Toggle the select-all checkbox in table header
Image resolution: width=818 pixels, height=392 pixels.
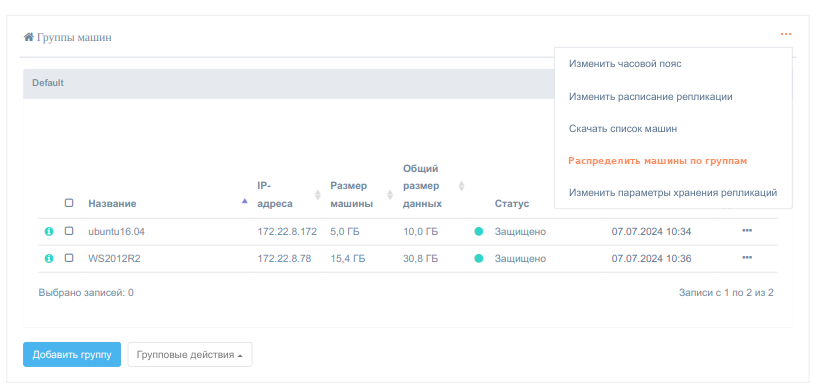[x=69, y=203]
